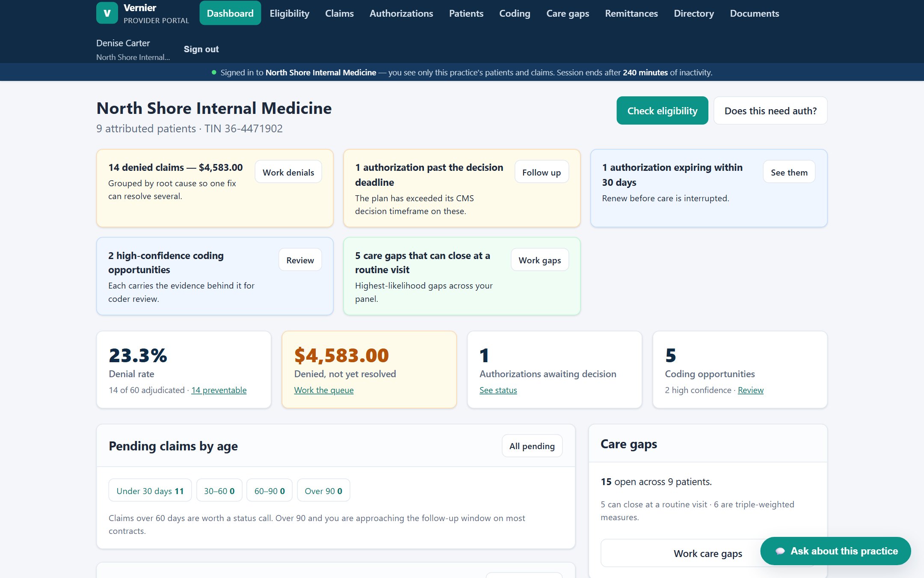Select the 60–90 age bucket
Screen dimensions: 924x578
[x=269, y=491]
